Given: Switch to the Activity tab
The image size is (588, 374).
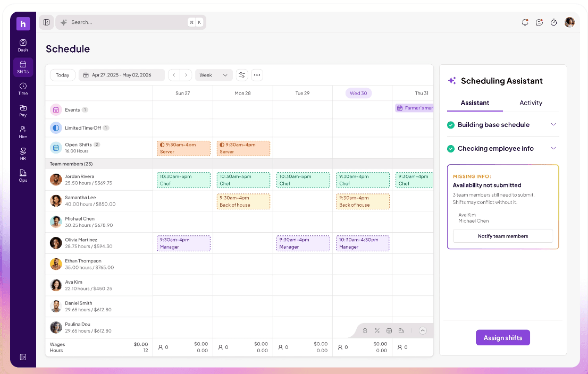Looking at the screenshot, I should coord(531,103).
